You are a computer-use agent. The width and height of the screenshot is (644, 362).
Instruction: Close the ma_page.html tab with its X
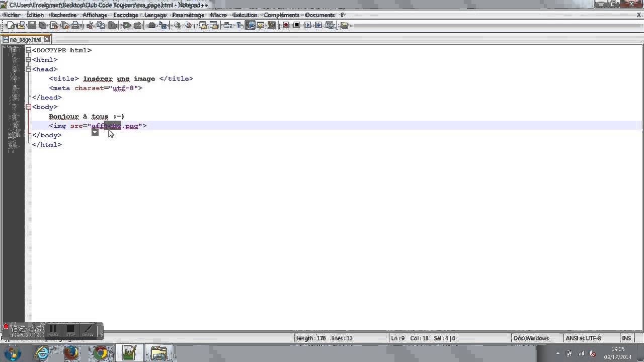47,39
